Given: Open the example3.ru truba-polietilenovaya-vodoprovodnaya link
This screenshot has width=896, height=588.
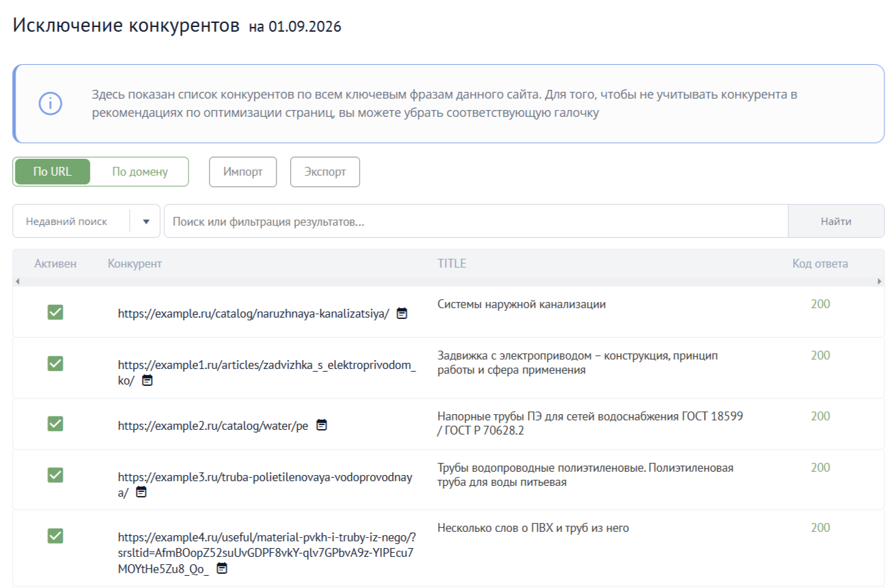Looking at the screenshot, I should [264, 485].
